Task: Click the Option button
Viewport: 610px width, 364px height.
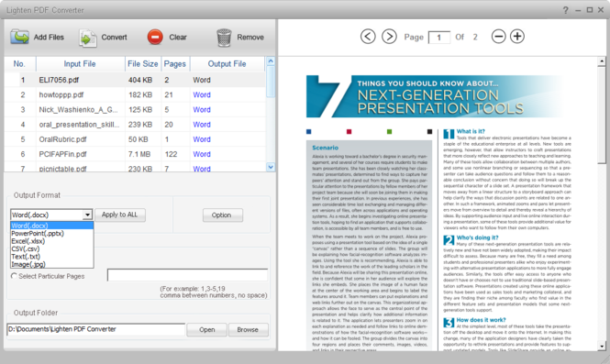Action: [x=223, y=215]
